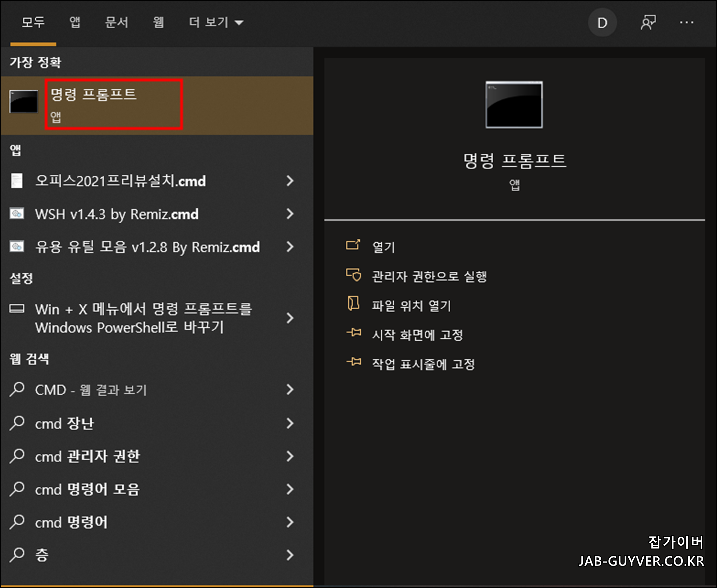This screenshot has width=717, height=588.
Task: Click 관리자 권한으로 실행 text link
Action: click(429, 277)
